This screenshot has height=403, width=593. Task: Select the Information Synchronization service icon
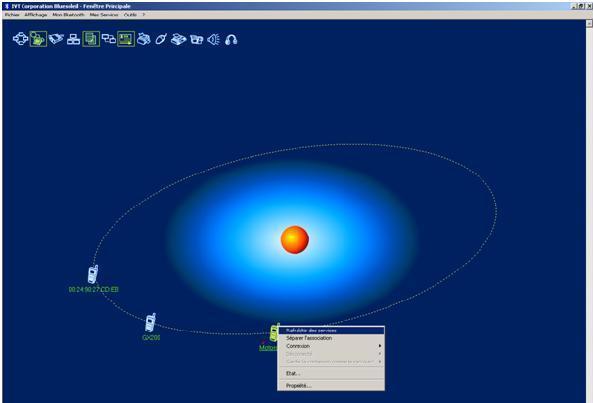click(109, 39)
